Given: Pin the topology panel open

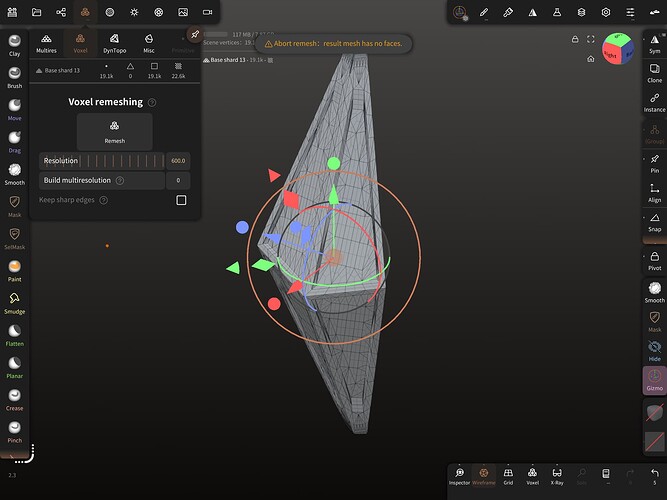Looking at the screenshot, I should click(195, 34).
